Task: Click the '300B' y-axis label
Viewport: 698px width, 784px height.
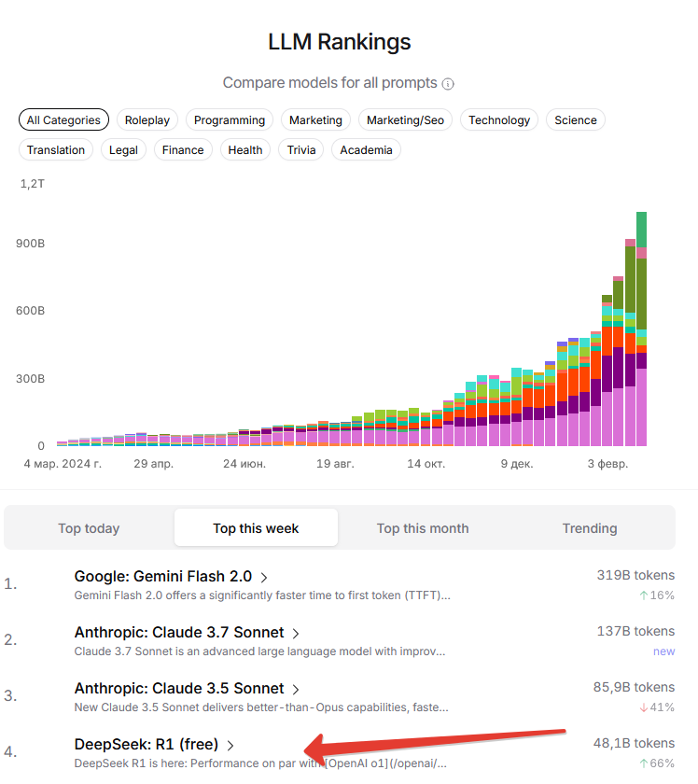Action: 31,379
